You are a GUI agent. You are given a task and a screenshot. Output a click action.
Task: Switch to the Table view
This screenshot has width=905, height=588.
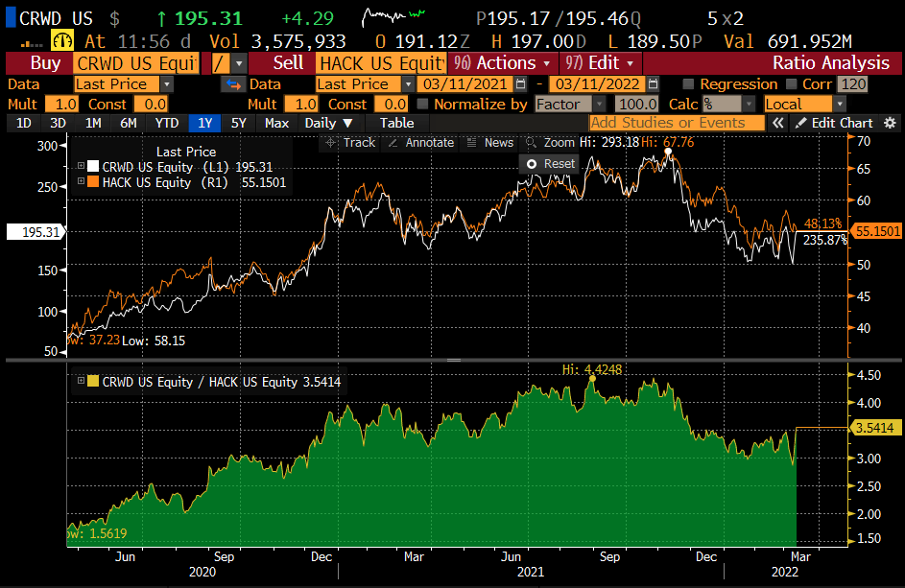[x=396, y=123]
